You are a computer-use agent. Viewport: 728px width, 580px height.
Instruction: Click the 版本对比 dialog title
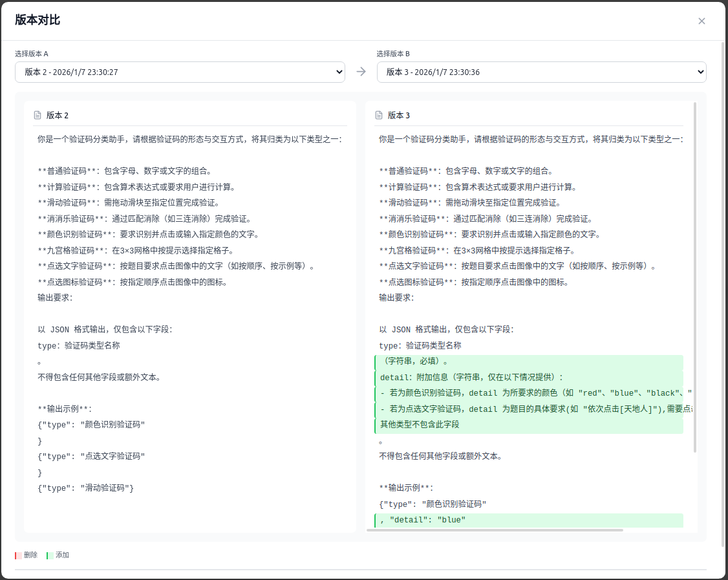tap(37, 20)
